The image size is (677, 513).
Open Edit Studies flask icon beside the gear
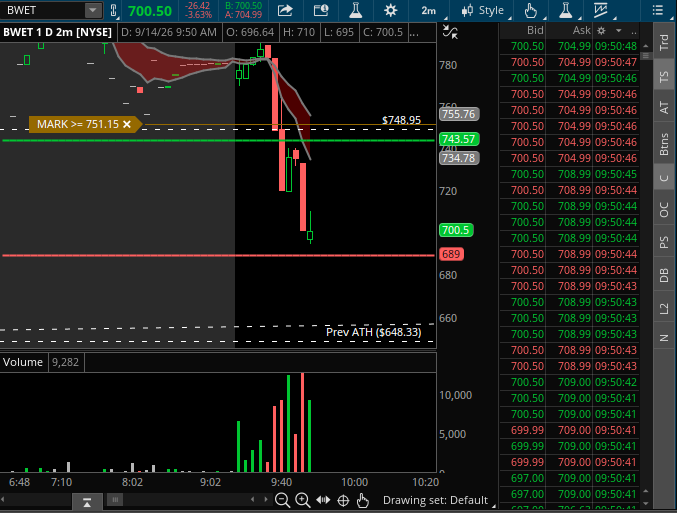pos(356,10)
